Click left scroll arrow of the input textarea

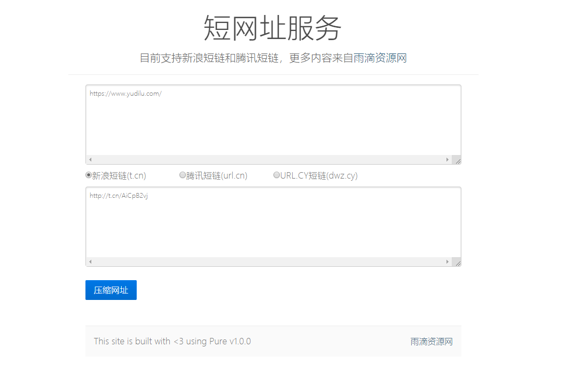[x=90, y=159]
